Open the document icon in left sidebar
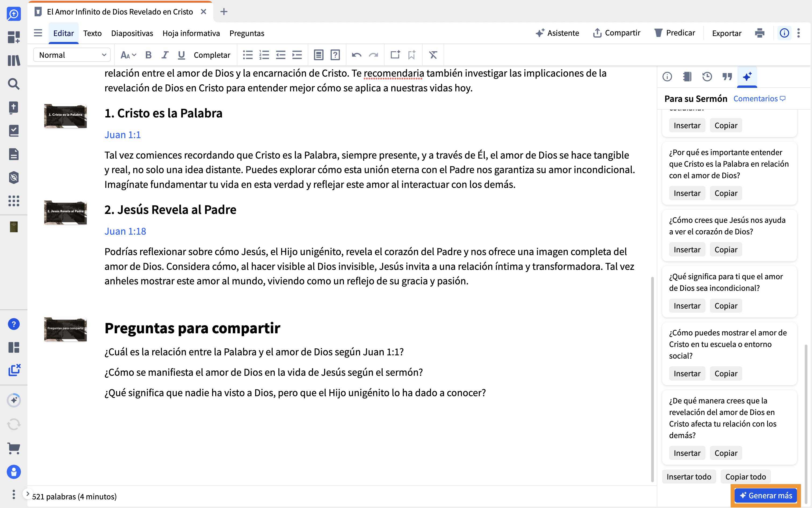The image size is (812, 508). [14, 154]
